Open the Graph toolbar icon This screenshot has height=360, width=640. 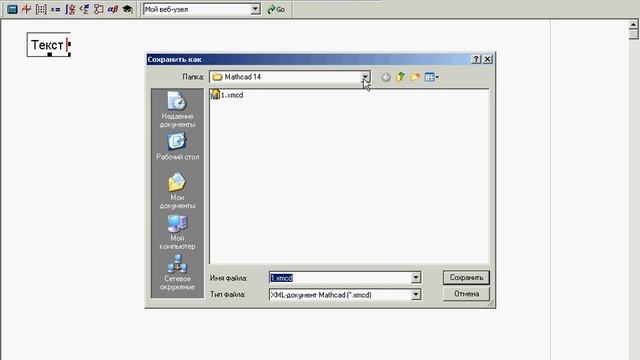point(27,9)
